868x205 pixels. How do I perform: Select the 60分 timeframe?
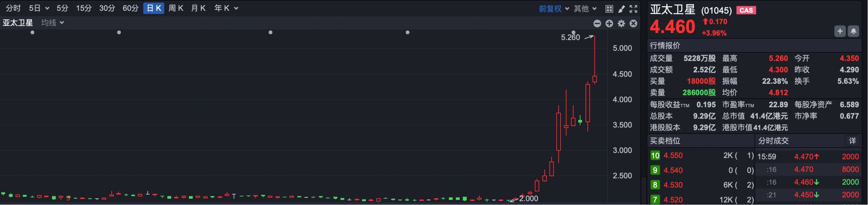click(x=130, y=8)
